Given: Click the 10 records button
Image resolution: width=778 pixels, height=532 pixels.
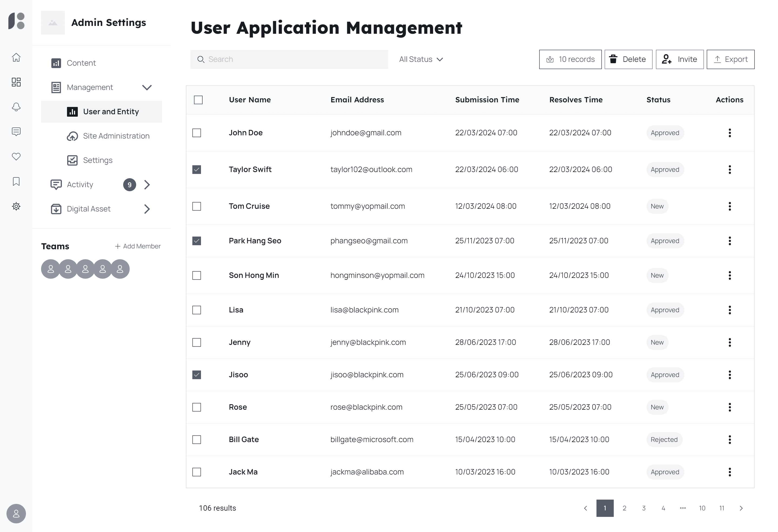Looking at the screenshot, I should point(570,59).
